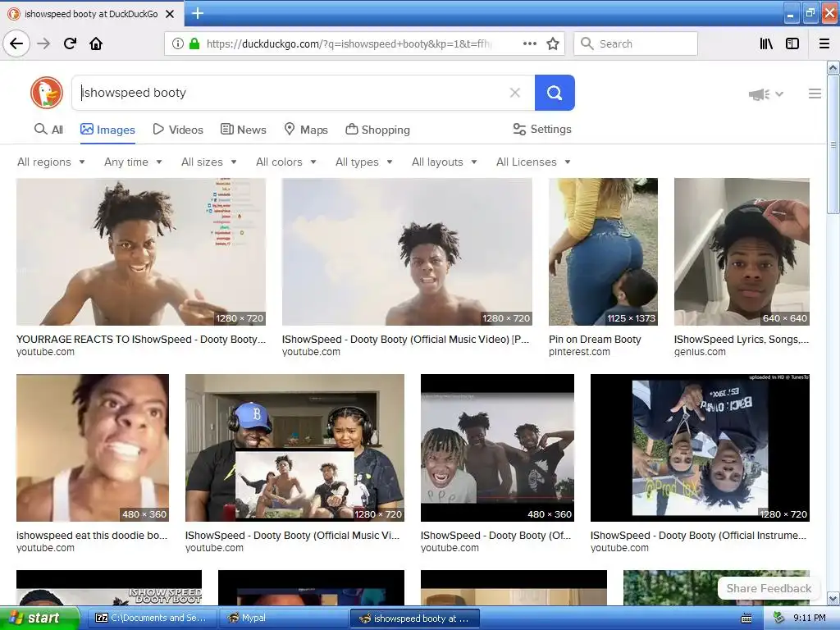Expand the All sizes filter
This screenshot has width=840, height=630.
pos(209,162)
